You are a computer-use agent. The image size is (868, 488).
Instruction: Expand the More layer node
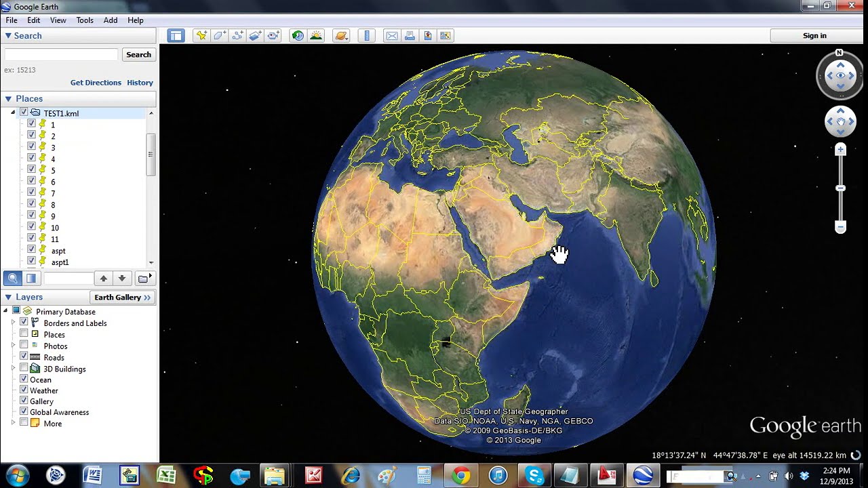13,423
